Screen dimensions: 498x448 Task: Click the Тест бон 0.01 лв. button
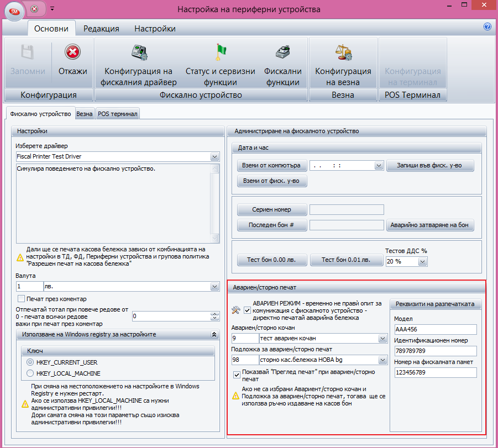(346, 260)
